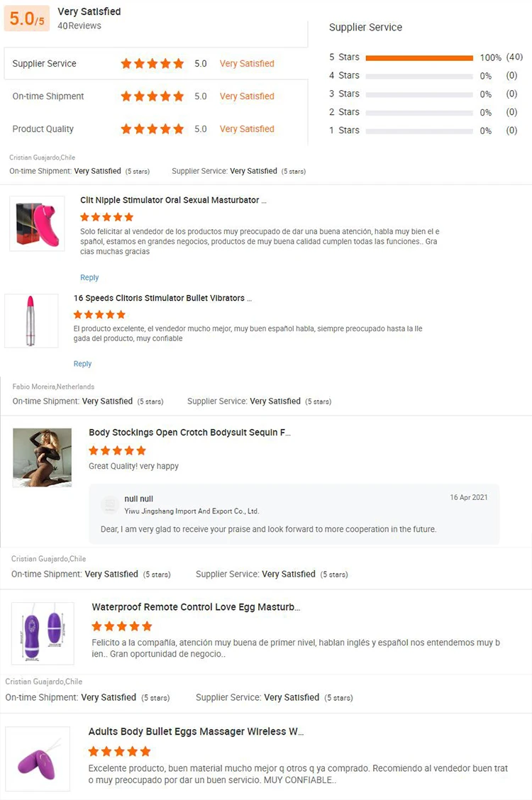532x800 pixels.
Task: Click stars under Adults Body Bullet Eggs review
Action: click(x=119, y=751)
